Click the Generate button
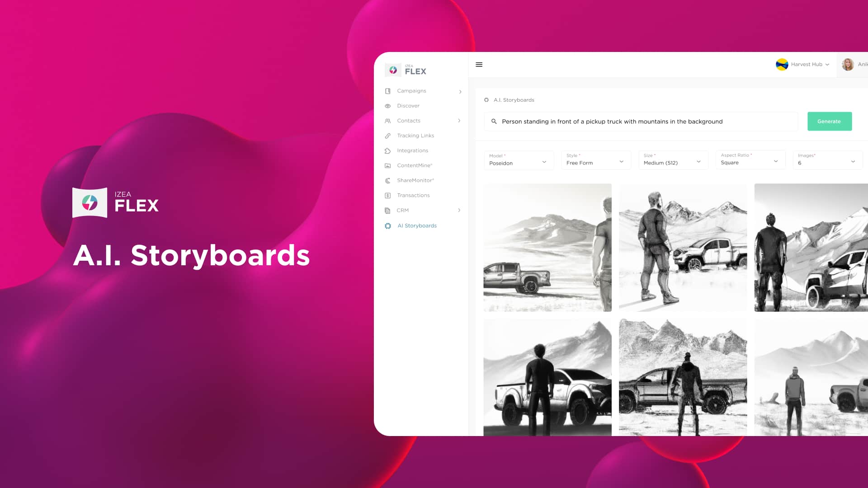This screenshot has width=868, height=488. (829, 122)
